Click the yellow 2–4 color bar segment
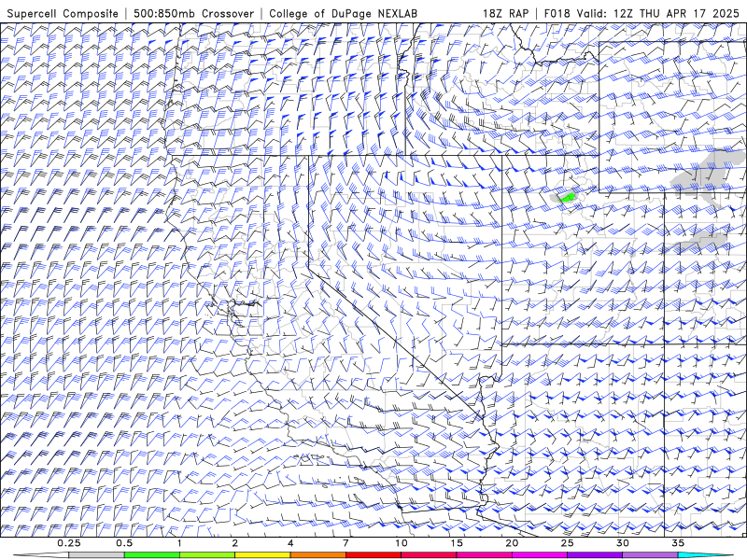747x560 pixels. 262,555
